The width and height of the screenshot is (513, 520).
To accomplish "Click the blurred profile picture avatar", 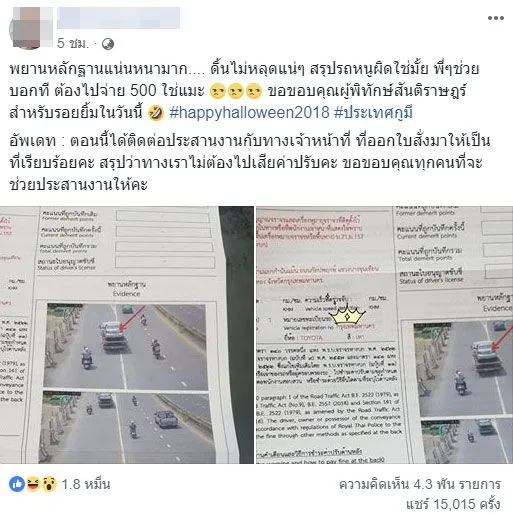I will click(31, 28).
